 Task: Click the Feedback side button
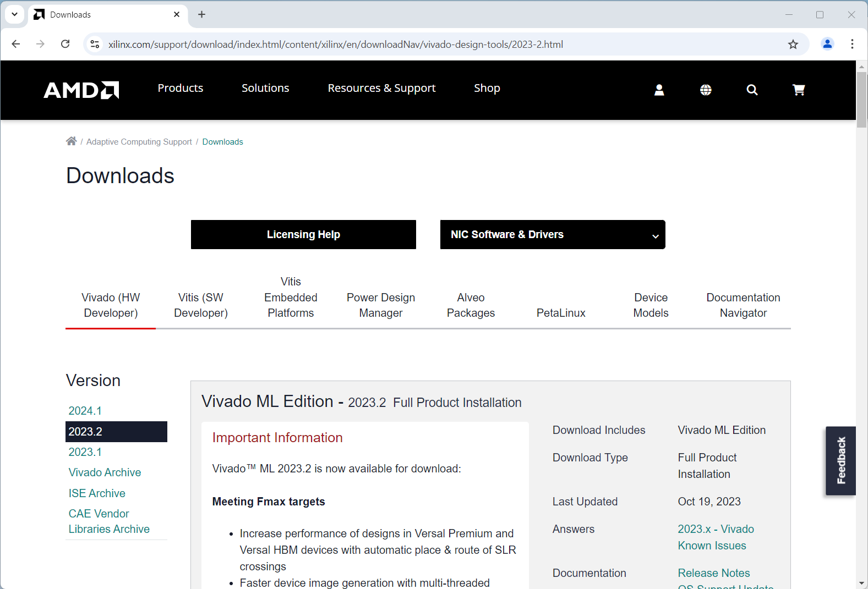[840, 461]
